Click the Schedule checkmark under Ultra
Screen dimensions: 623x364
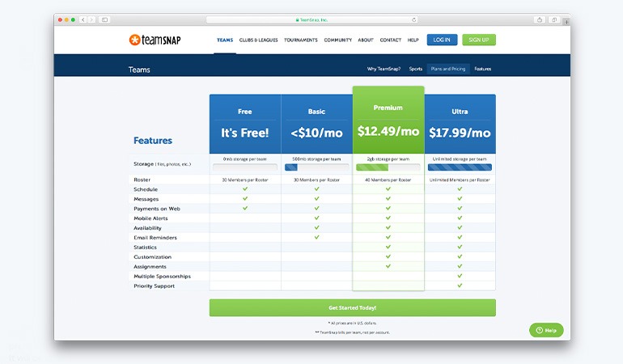click(x=460, y=189)
